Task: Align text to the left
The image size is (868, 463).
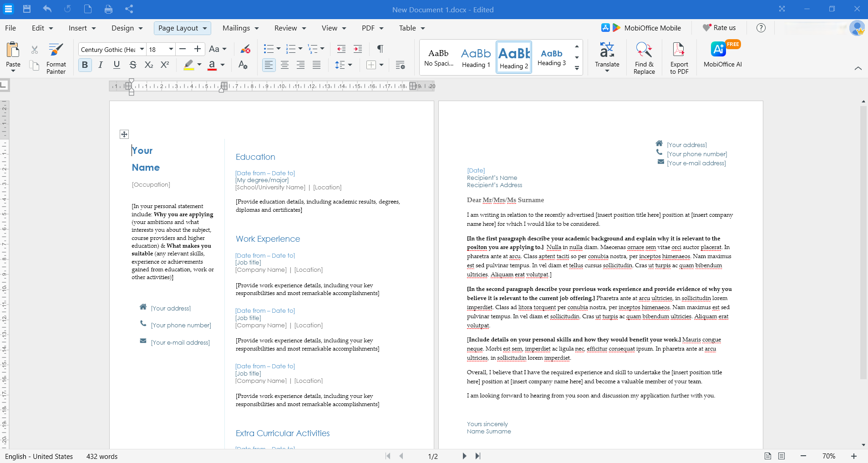Action: (x=269, y=65)
